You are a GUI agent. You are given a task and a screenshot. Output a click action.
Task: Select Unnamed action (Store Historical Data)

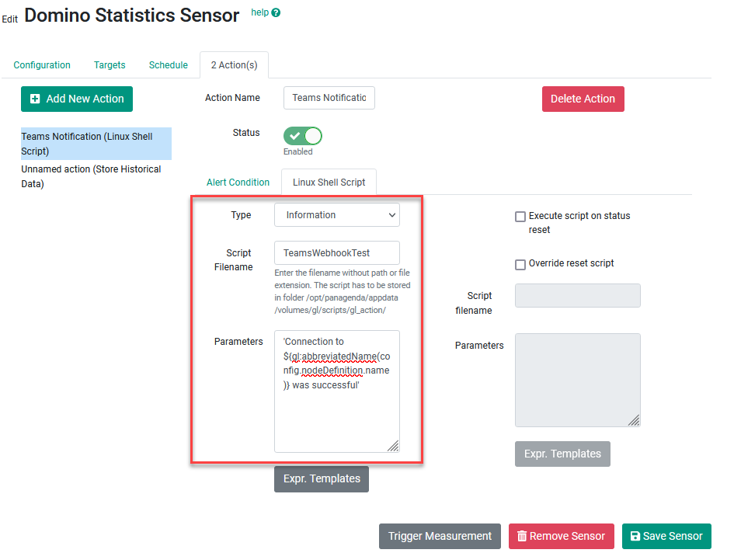click(x=91, y=176)
